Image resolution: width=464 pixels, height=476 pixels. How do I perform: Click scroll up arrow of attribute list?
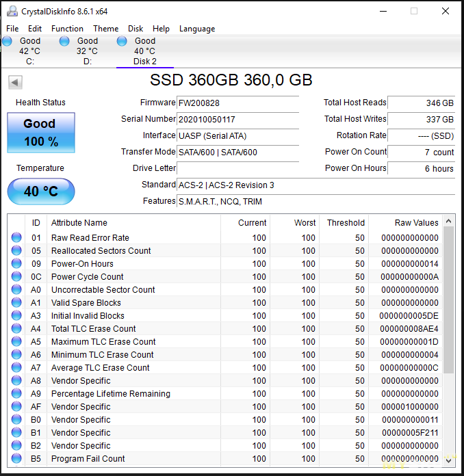click(x=448, y=221)
